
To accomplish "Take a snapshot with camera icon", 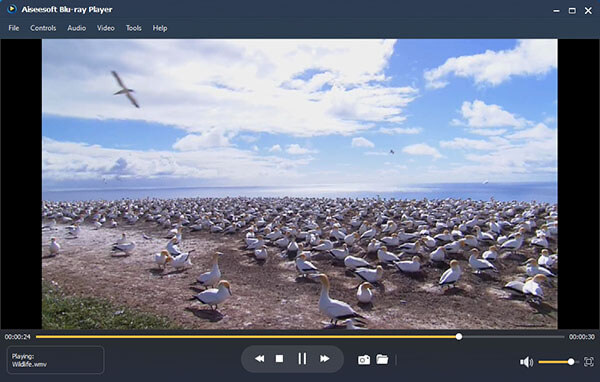I will 364,359.
